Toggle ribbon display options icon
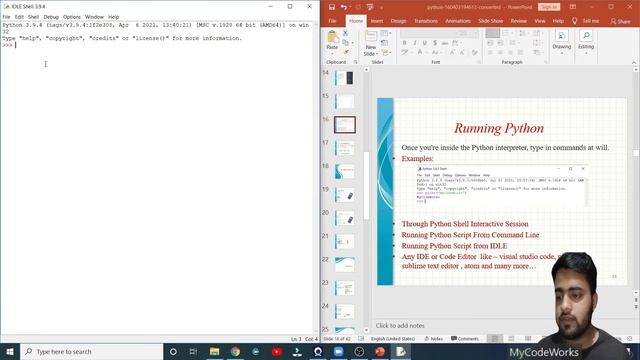 click(573, 7)
